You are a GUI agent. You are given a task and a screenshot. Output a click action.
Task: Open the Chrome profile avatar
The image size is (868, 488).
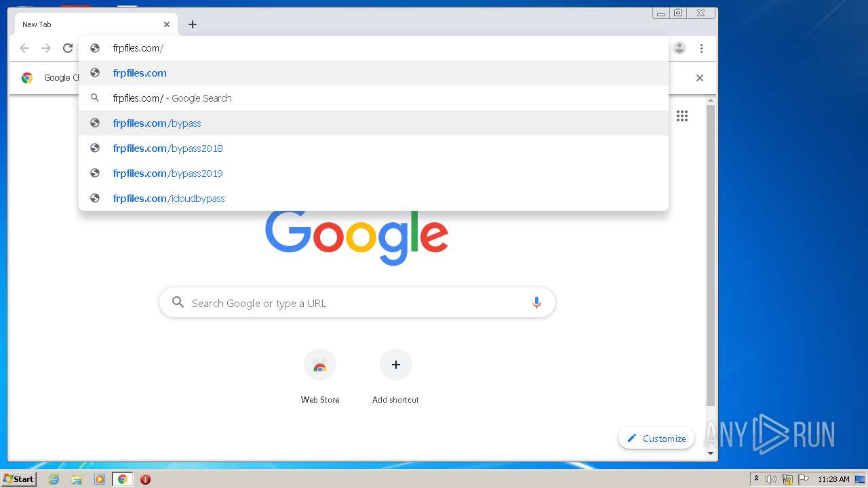point(679,48)
